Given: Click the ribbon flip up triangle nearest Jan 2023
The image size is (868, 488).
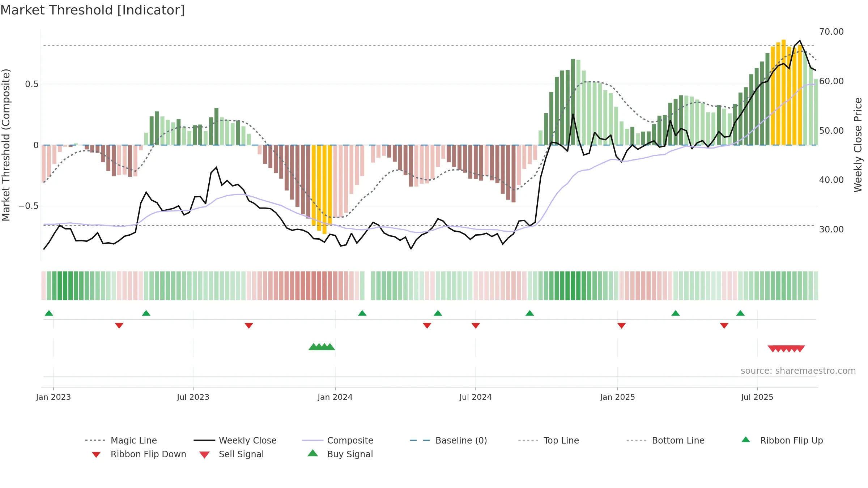Looking at the screenshot, I should point(49,313).
